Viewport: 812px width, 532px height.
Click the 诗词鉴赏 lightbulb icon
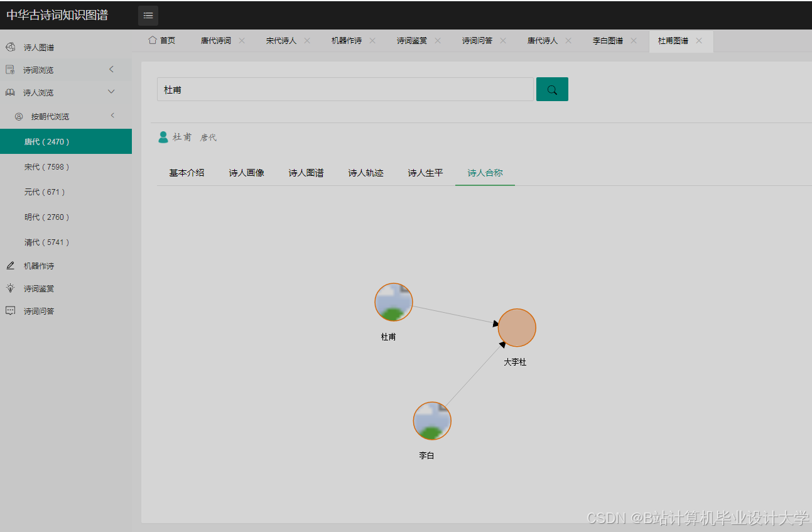(10, 288)
